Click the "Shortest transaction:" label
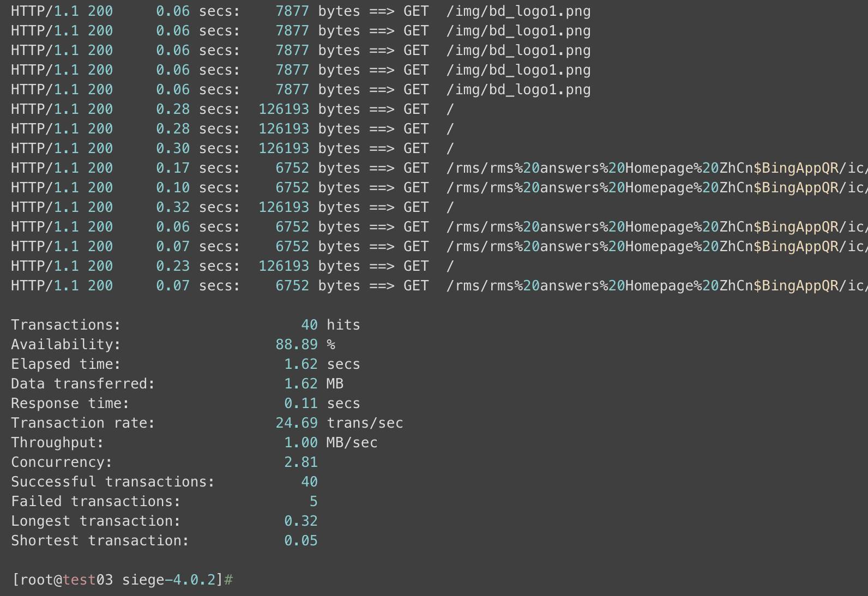 100,540
